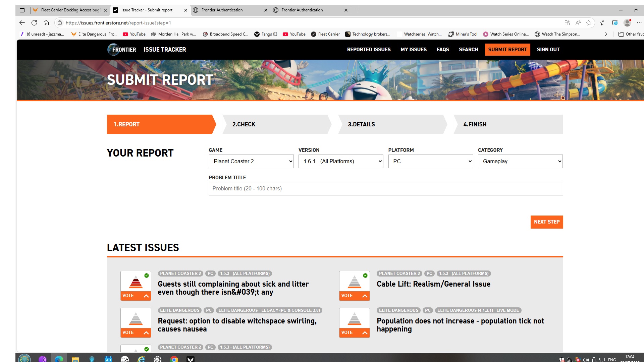The height and width of the screenshot is (362, 644).
Task: Select step 2.Check in progress bar
Action: point(277,124)
